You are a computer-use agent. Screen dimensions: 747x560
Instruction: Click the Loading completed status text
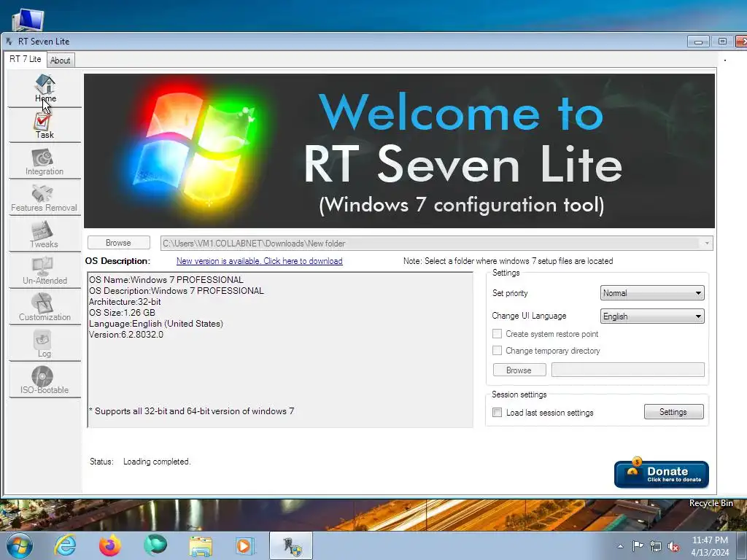[x=157, y=462]
